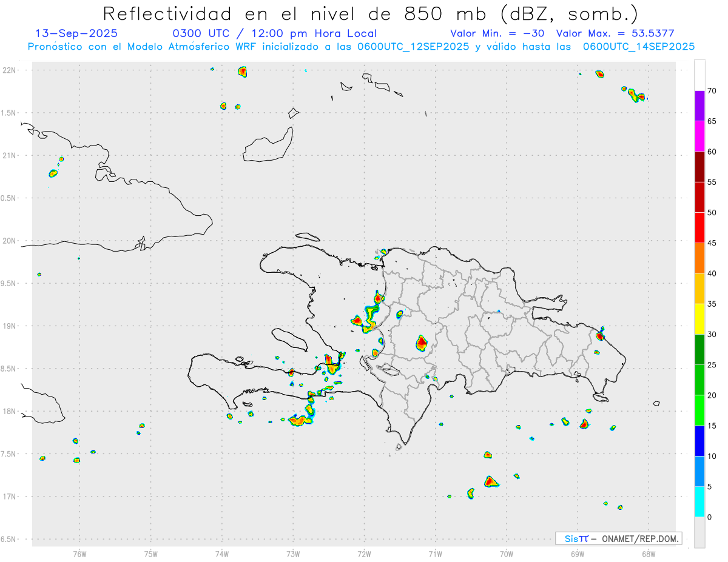Select the light blue 5–10 dBZ band
The width and height of the screenshot is (728, 562).
[x=699, y=472]
